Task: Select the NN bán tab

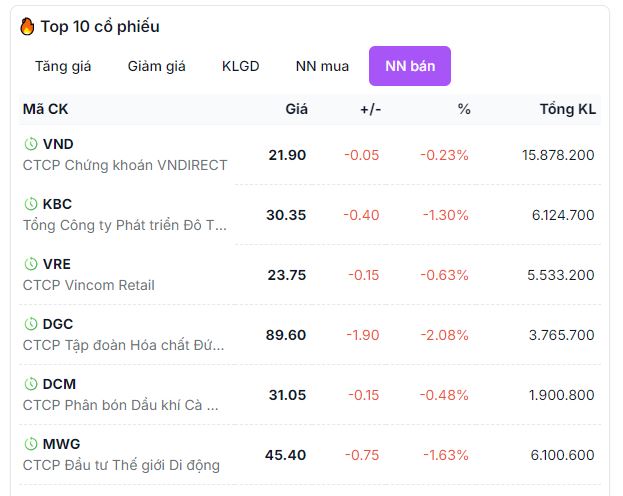Action: coord(410,66)
